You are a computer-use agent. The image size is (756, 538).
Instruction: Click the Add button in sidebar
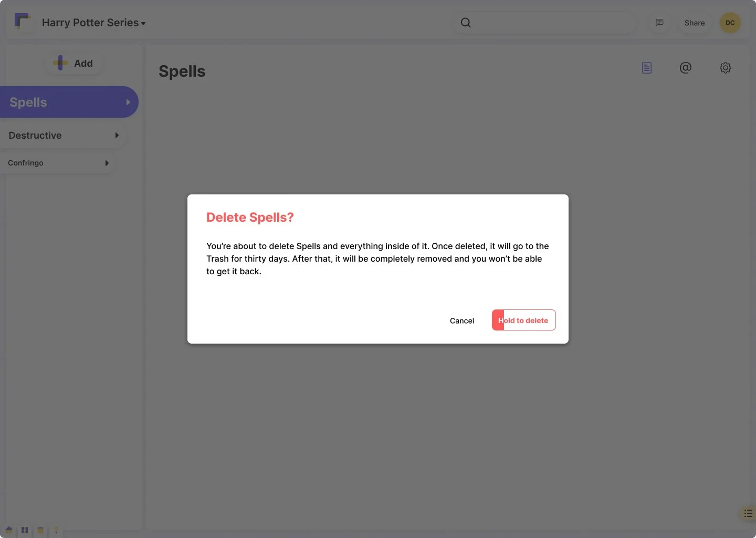tap(73, 63)
